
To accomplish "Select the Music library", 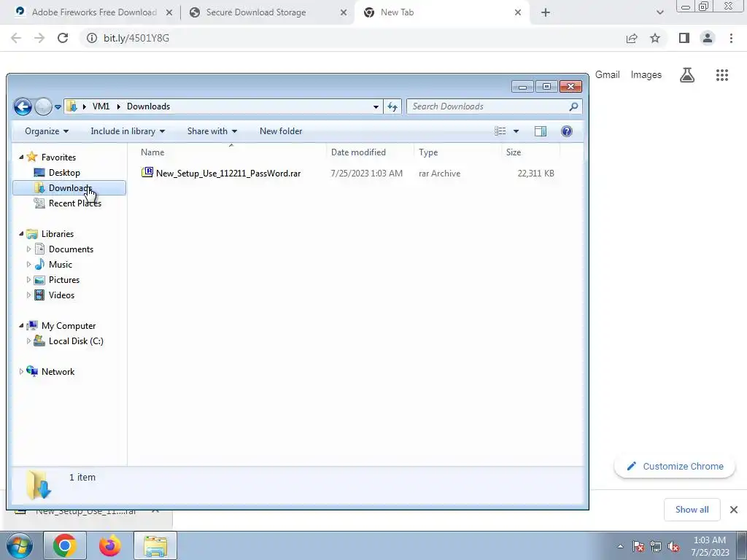I will 61,265.
